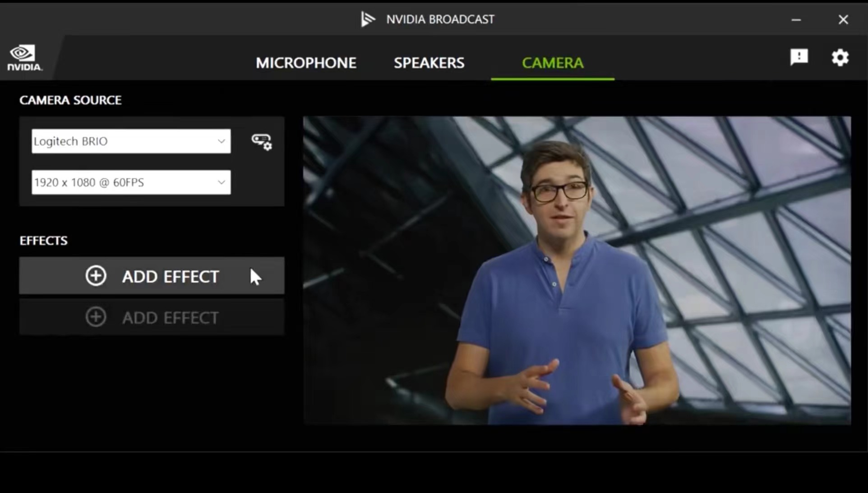868x493 pixels.
Task: Select the CAMERA tab
Action: click(553, 63)
